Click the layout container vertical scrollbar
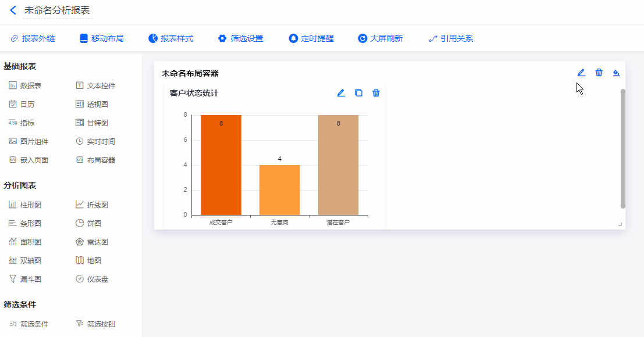 pyautogui.click(x=623, y=148)
